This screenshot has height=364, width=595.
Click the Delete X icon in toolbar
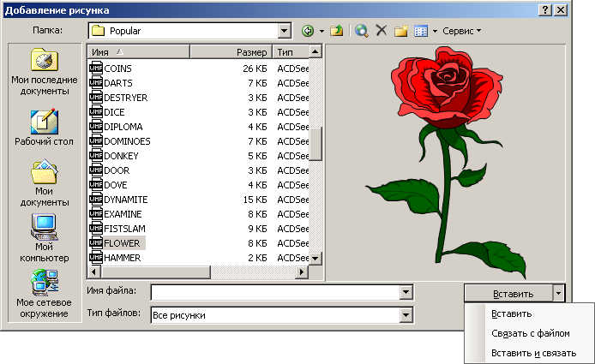[x=382, y=30]
